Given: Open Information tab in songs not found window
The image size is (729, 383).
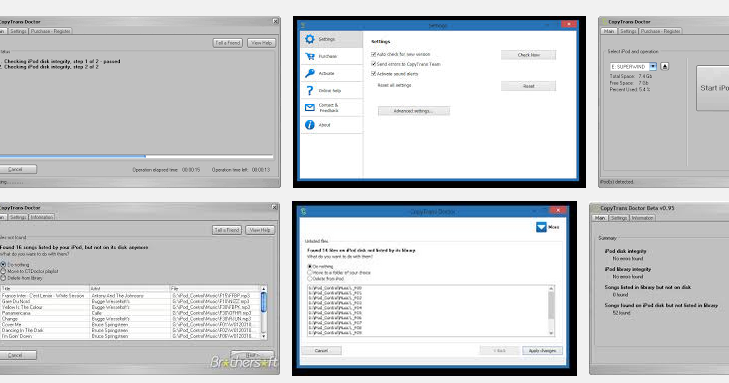Looking at the screenshot, I should 42,217.
